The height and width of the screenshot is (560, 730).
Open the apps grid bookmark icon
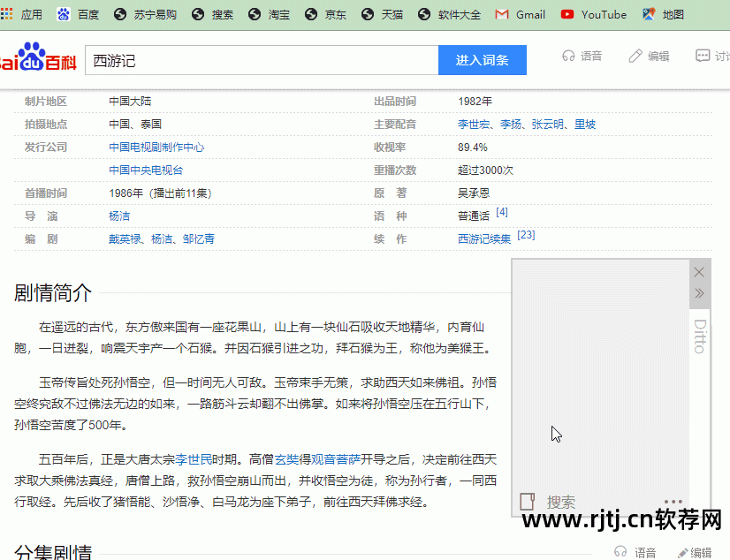pyautogui.click(x=6, y=14)
